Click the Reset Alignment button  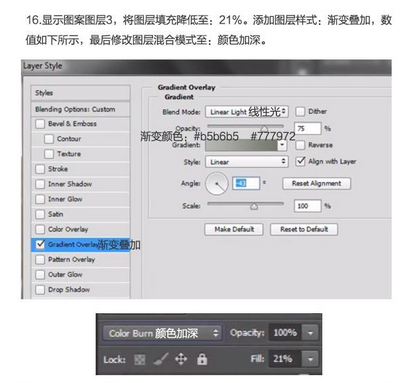[x=317, y=184]
